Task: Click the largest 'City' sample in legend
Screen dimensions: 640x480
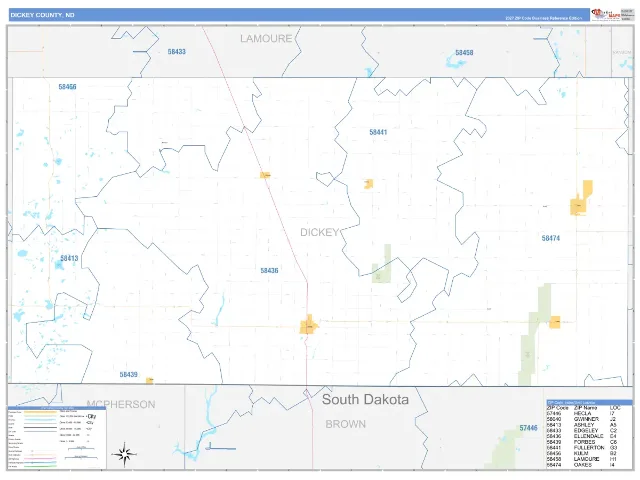Action: (x=92, y=416)
